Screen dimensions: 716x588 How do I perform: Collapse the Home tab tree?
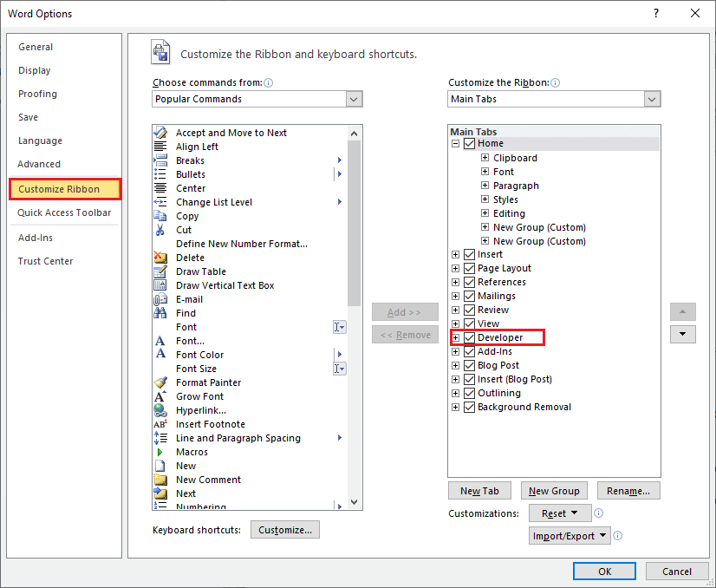pyautogui.click(x=455, y=143)
